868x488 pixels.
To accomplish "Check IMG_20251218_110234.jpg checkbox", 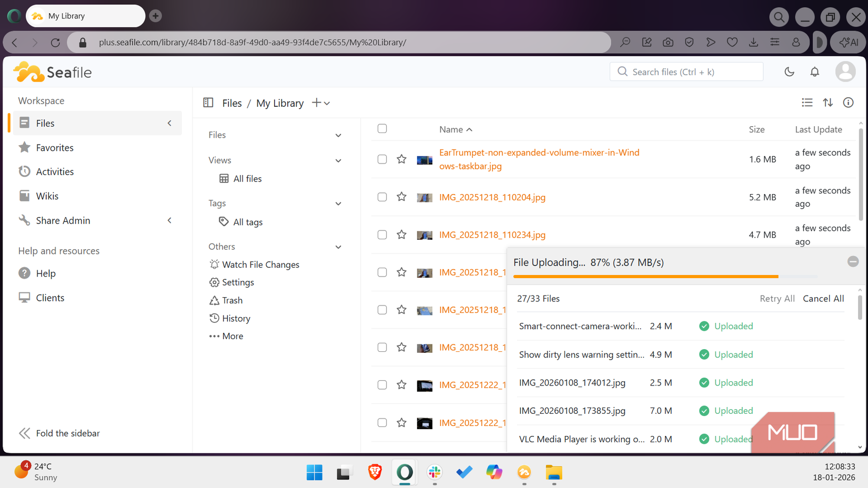I will click(x=382, y=235).
